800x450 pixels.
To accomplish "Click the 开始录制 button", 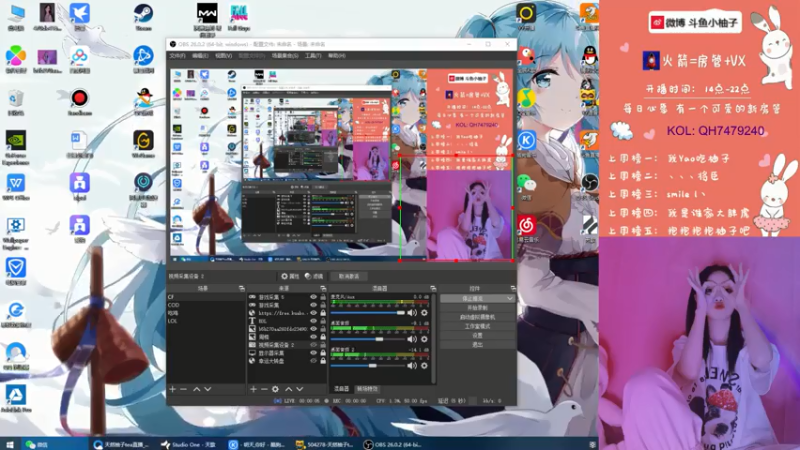I will tap(477, 308).
